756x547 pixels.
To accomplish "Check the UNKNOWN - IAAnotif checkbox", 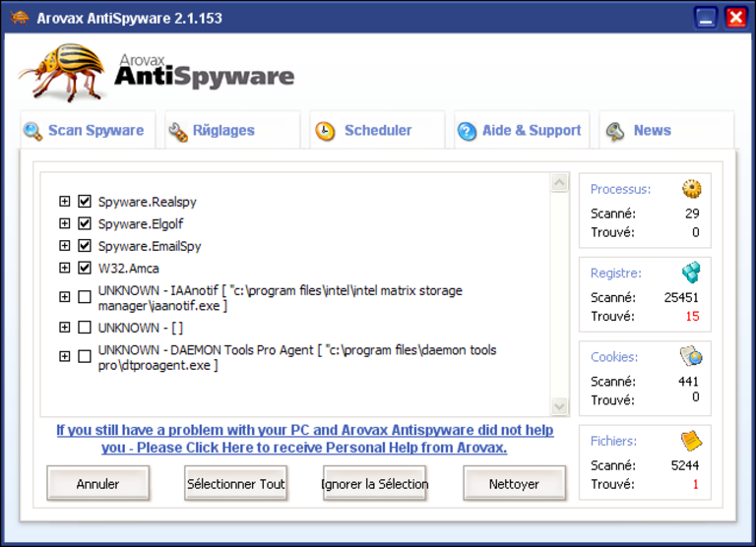I will pos(85,297).
